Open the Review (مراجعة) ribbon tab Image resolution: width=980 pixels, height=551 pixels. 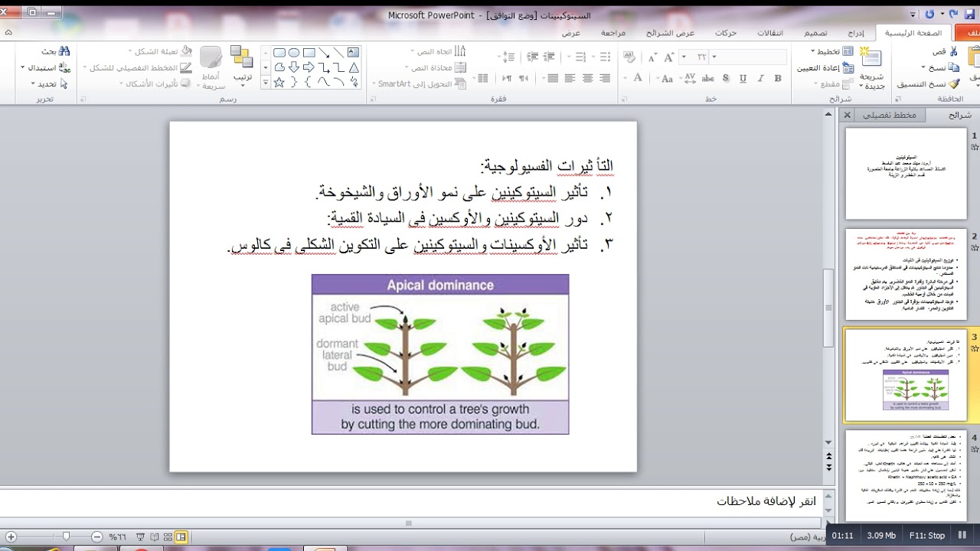pos(613,33)
